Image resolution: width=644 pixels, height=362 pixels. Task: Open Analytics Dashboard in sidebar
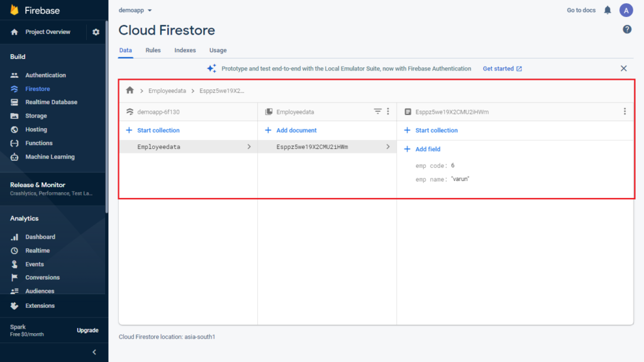40,237
